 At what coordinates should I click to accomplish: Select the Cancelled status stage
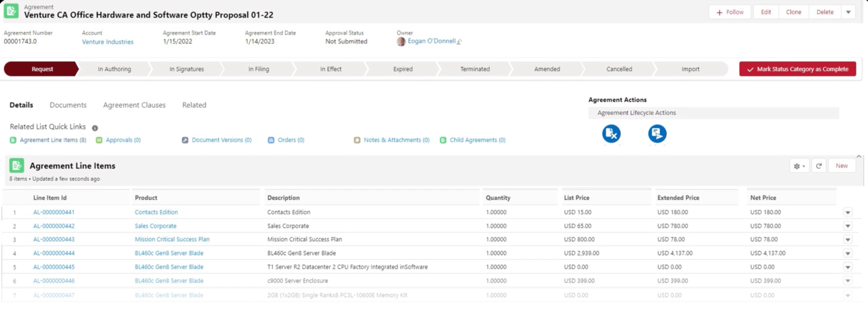pos(619,69)
